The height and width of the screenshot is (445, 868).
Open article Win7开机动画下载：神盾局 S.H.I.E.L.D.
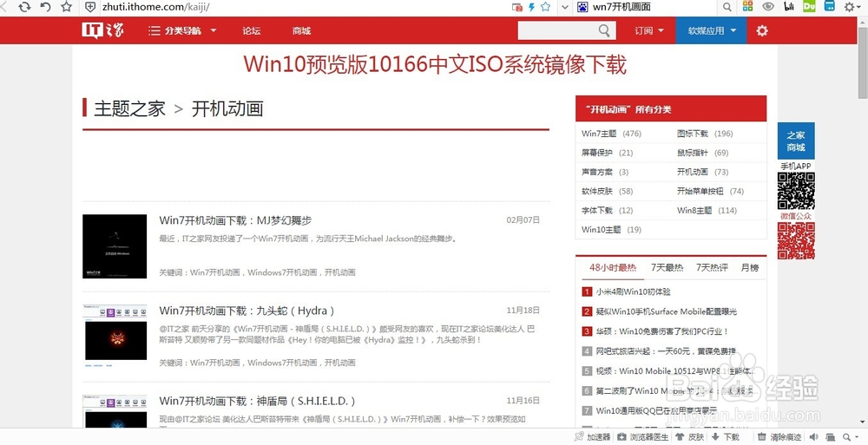[257, 401]
